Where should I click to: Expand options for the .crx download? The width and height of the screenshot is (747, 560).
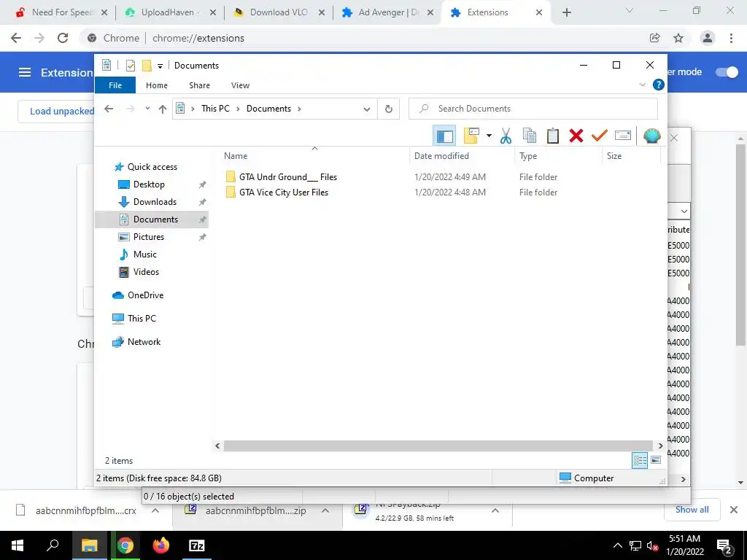155,510
